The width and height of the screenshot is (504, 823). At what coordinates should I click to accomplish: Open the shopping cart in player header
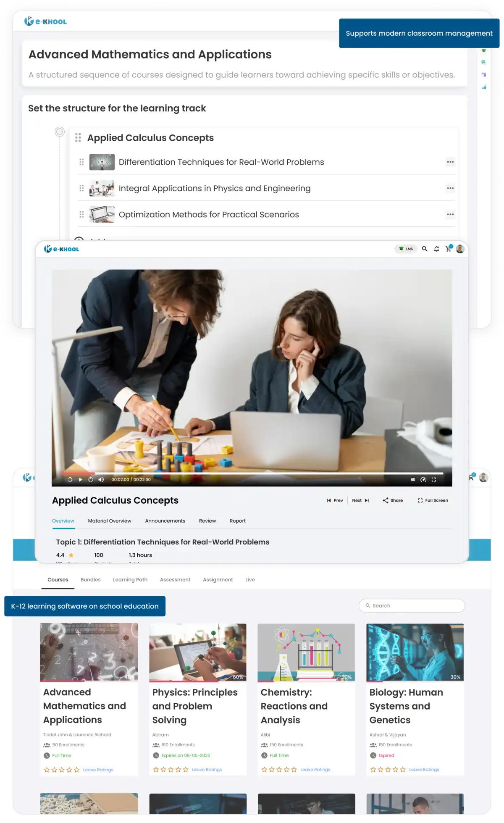449,249
